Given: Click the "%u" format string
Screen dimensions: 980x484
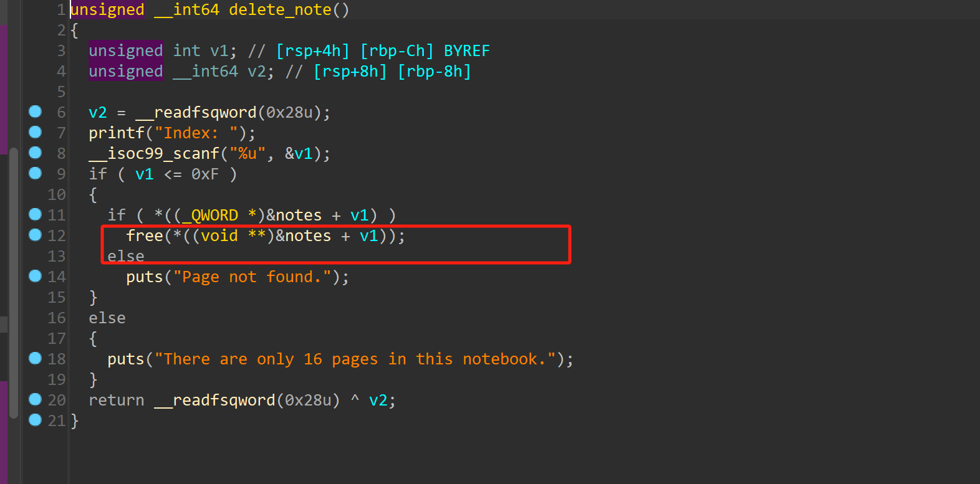Looking at the screenshot, I should click(x=247, y=154).
